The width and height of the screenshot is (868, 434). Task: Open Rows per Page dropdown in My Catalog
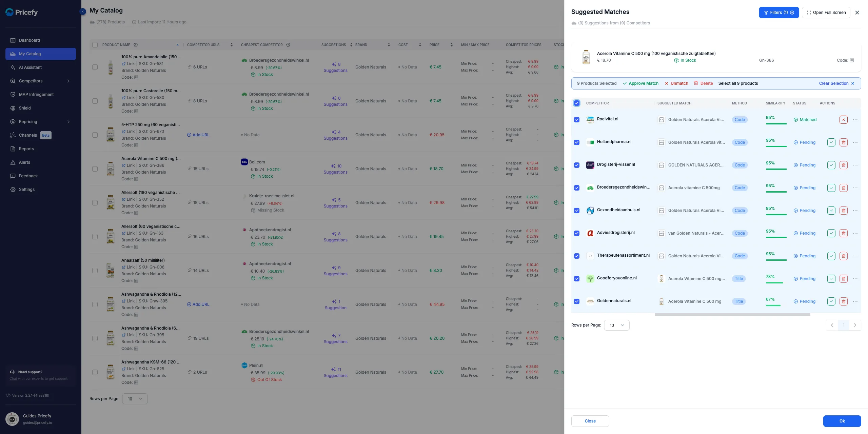pyautogui.click(x=135, y=399)
